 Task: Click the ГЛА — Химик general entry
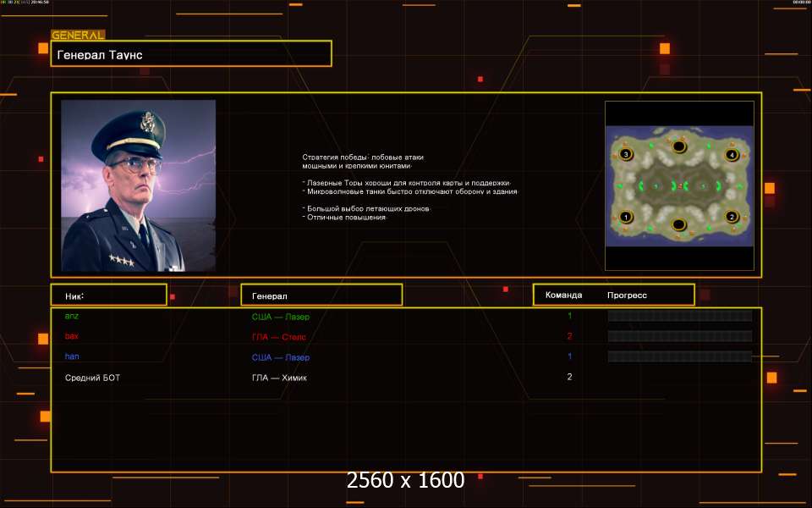click(279, 378)
